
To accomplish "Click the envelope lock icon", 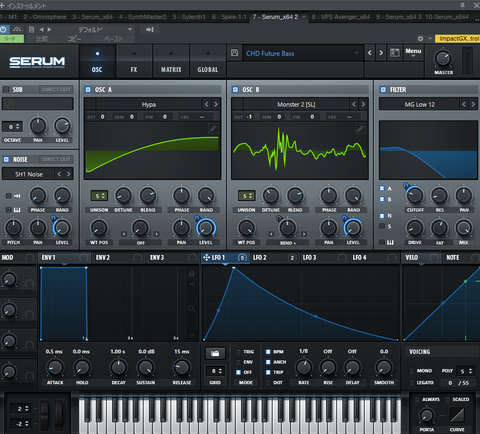I will pos(192,274).
